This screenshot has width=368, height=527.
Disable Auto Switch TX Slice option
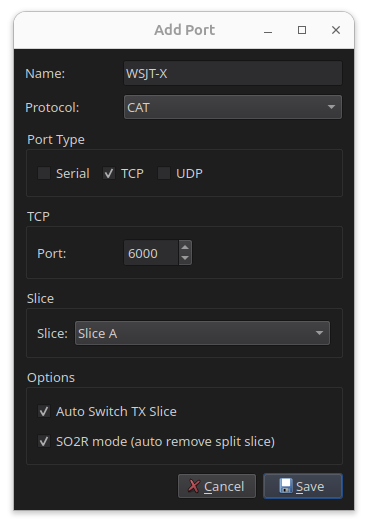44,411
